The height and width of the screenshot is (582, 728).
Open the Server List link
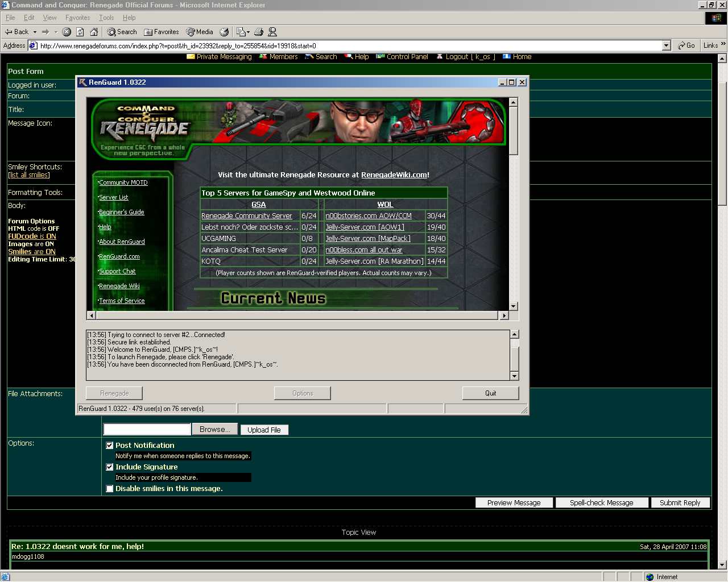pos(114,197)
